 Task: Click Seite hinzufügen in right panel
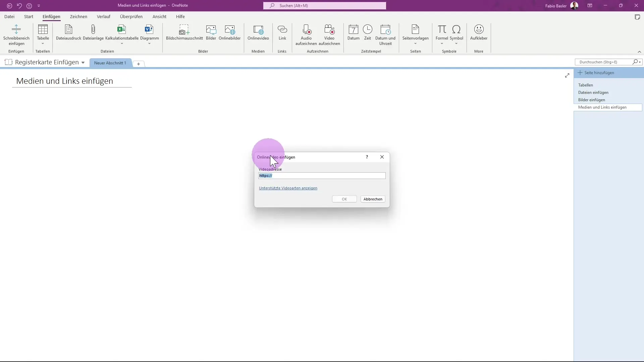point(598,72)
